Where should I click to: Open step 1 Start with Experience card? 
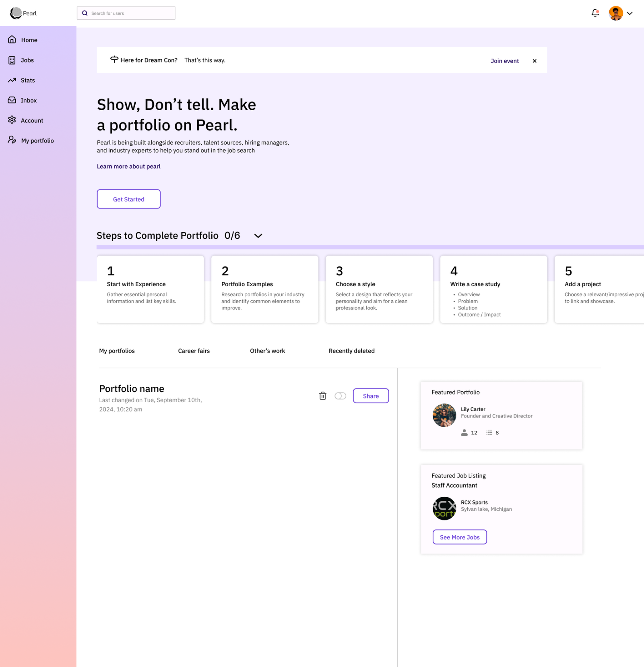click(x=151, y=289)
